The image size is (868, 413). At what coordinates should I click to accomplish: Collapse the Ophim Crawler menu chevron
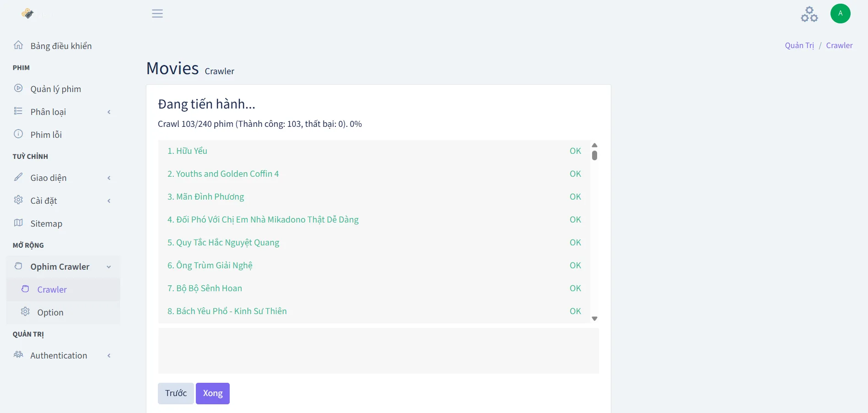(109, 267)
